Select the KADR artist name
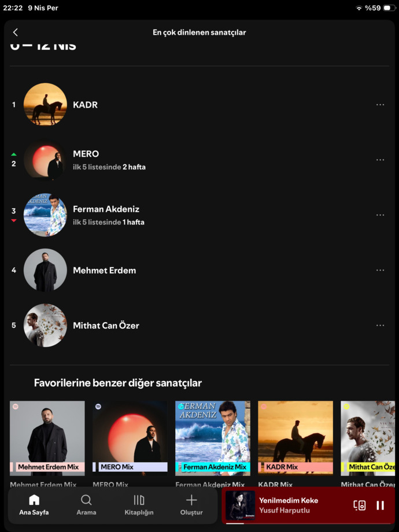The height and width of the screenshot is (532, 399). (x=85, y=105)
